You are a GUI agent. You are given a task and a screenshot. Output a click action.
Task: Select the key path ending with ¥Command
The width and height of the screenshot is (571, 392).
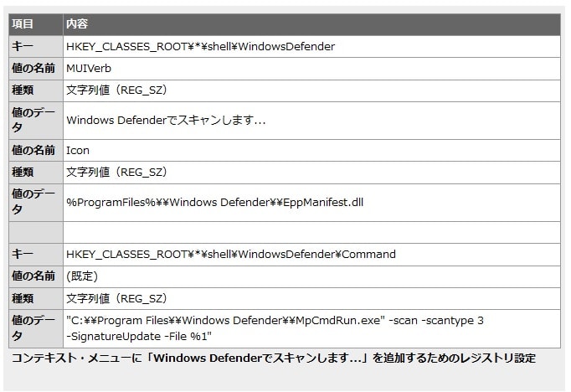click(x=231, y=255)
